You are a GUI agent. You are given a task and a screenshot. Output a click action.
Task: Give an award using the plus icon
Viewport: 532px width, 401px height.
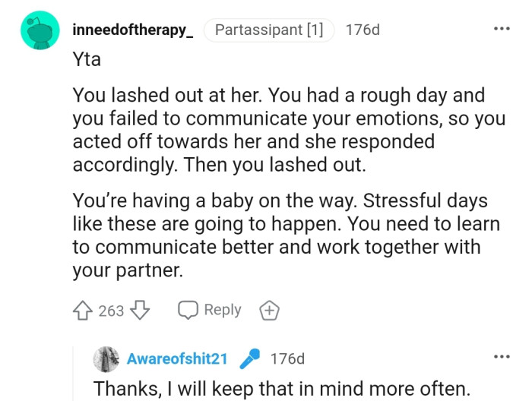click(x=270, y=311)
